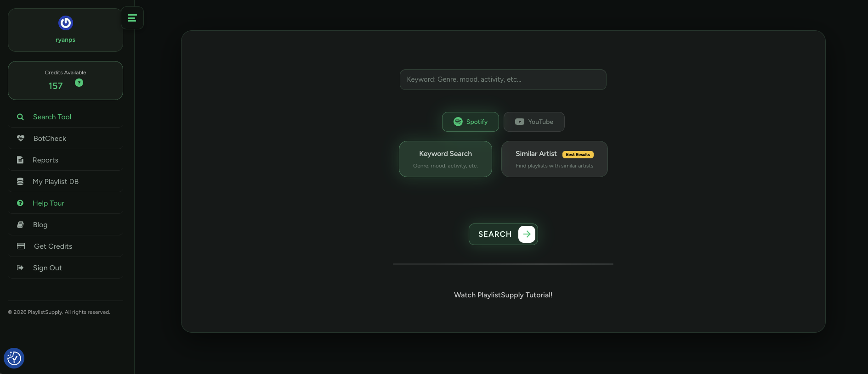Click the Spotify logo icon
This screenshot has width=868, height=374.
(x=458, y=122)
